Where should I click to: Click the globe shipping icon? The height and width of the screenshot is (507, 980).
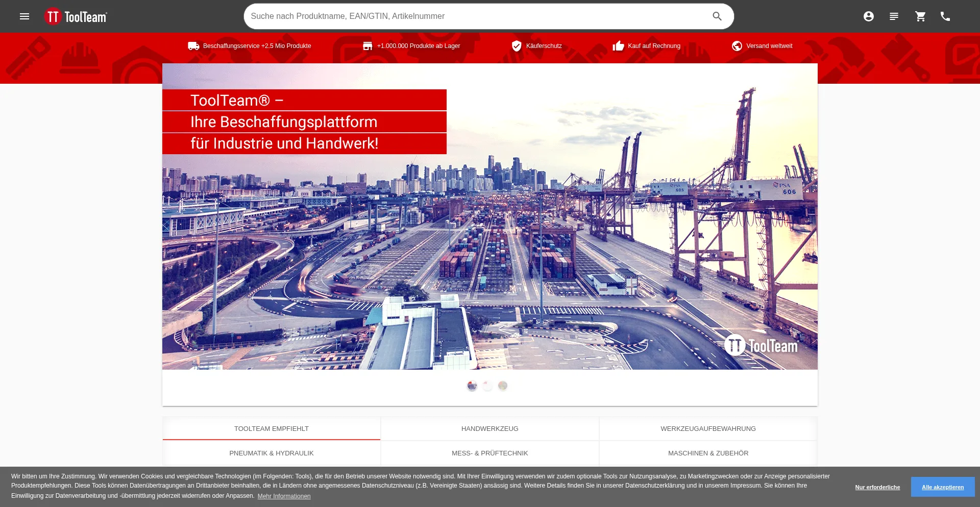737,46
